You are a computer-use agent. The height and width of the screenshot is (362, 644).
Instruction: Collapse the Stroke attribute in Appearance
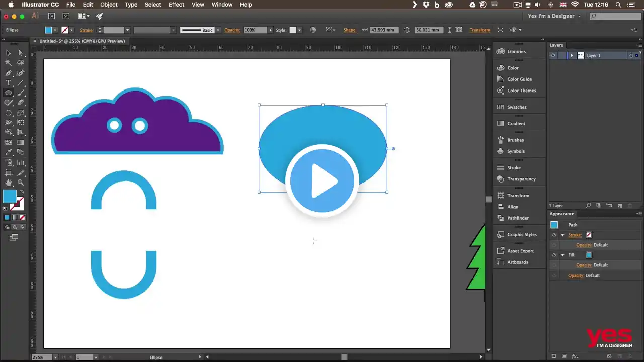562,235
